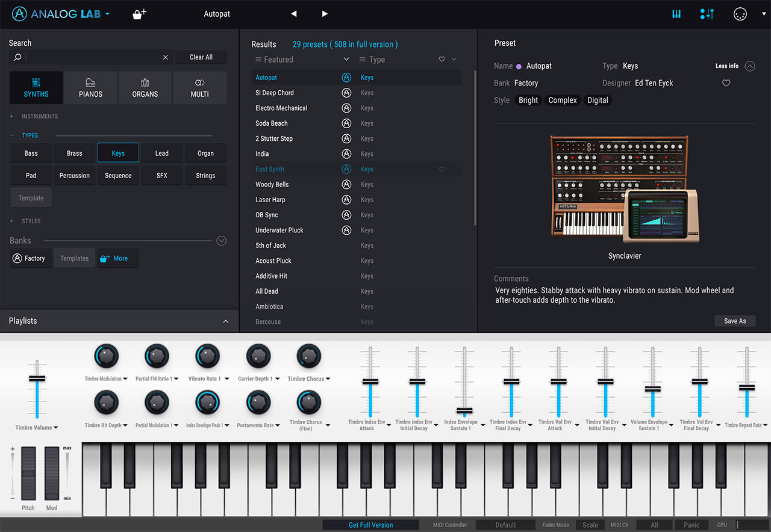Expand the Playlists panel

coord(226,321)
